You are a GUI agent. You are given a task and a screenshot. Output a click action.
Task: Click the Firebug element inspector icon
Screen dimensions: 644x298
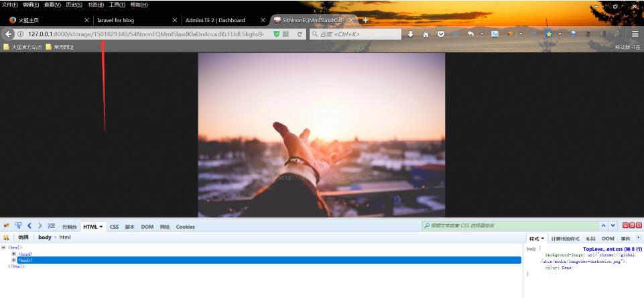coord(18,226)
